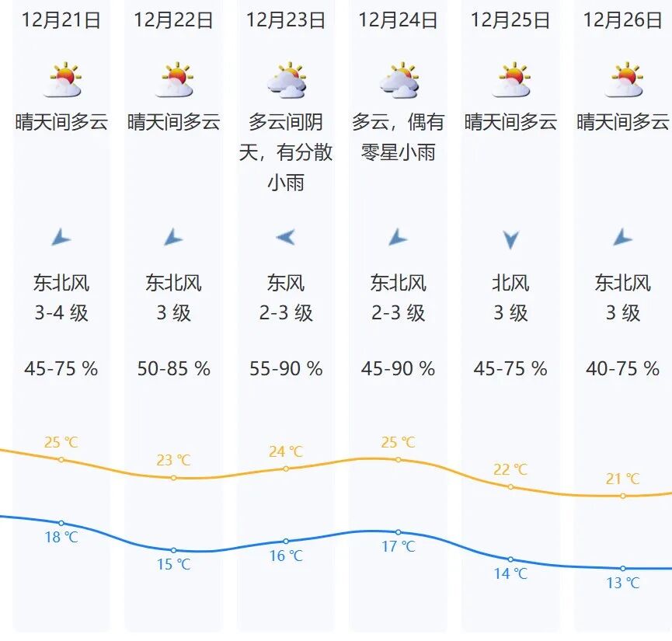The height and width of the screenshot is (641, 672).
Task: Click the 25 ℃ high point on December 21
Action: click(x=61, y=460)
